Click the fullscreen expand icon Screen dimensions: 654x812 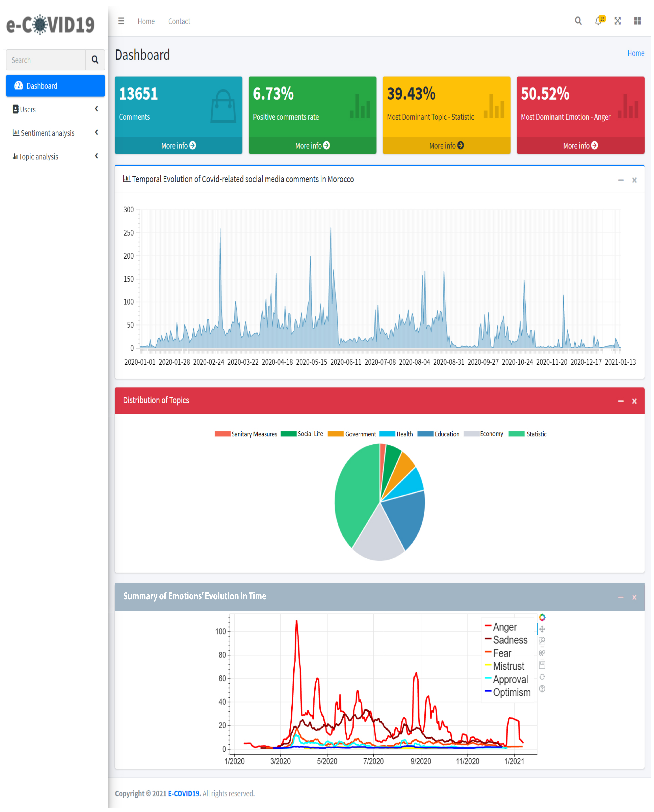pos(618,21)
